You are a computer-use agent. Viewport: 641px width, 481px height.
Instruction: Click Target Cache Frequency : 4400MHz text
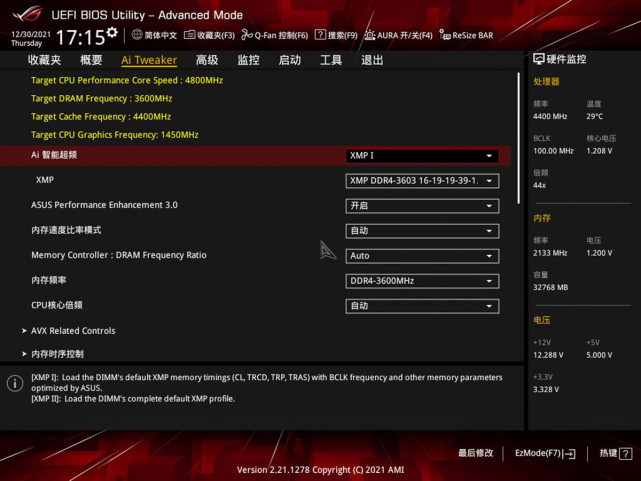click(101, 116)
